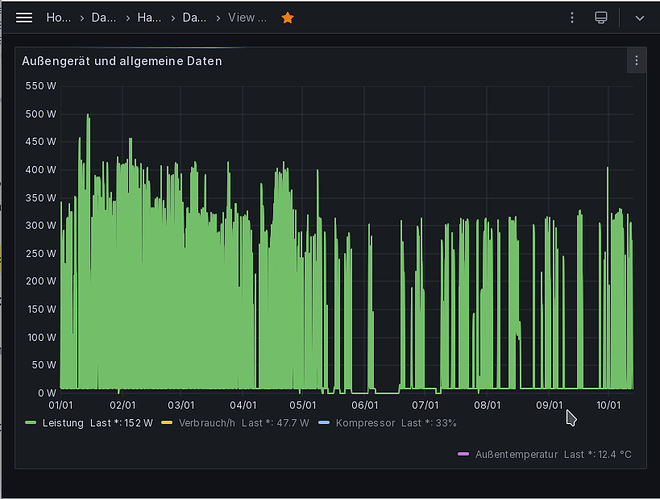The width and height of the screenshot is (660, 499).
Task: Open the panel three-dot menu
Action: pos(636,61)
